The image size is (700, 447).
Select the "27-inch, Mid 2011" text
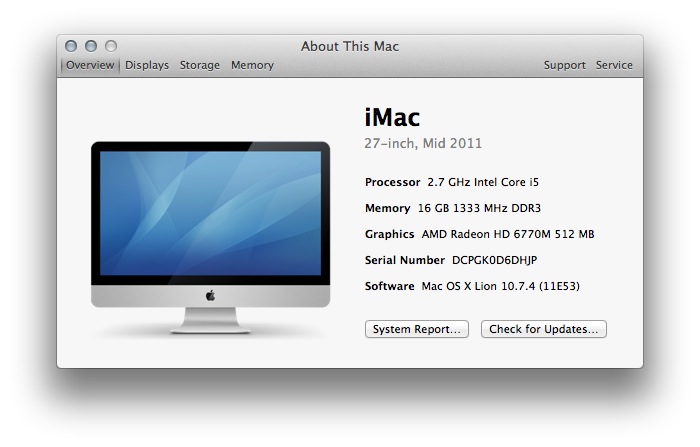coord(423,143)
